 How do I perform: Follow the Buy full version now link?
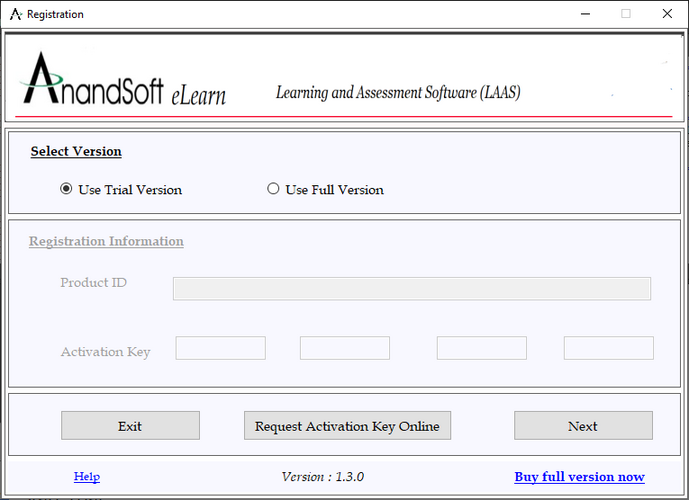[579, 477]
